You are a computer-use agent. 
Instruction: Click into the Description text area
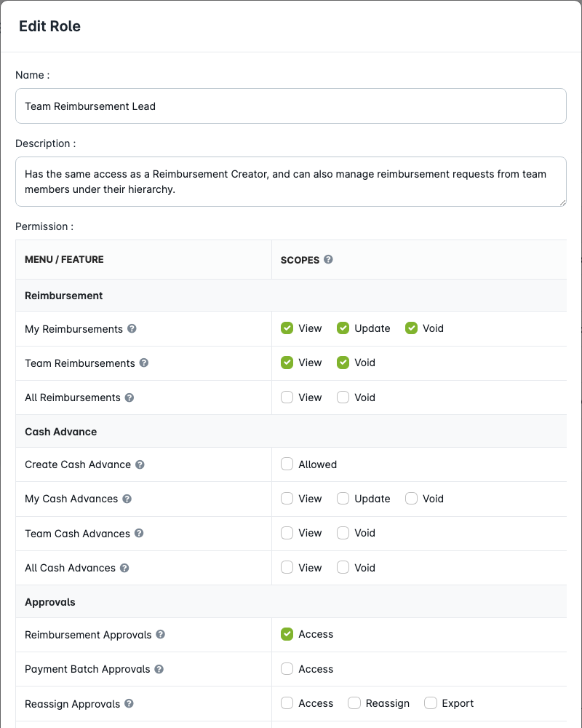(x=291, y=181)
